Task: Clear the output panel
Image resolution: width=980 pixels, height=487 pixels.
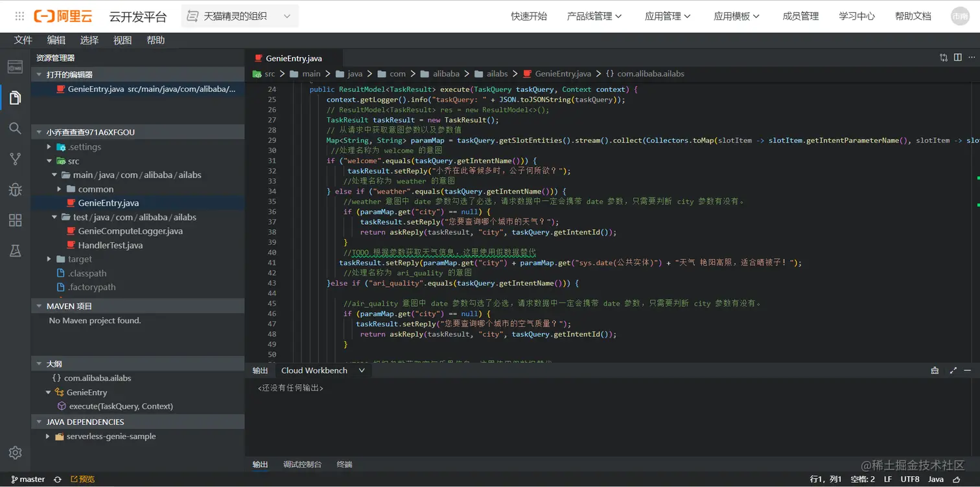Action: [x=935, y=370]
